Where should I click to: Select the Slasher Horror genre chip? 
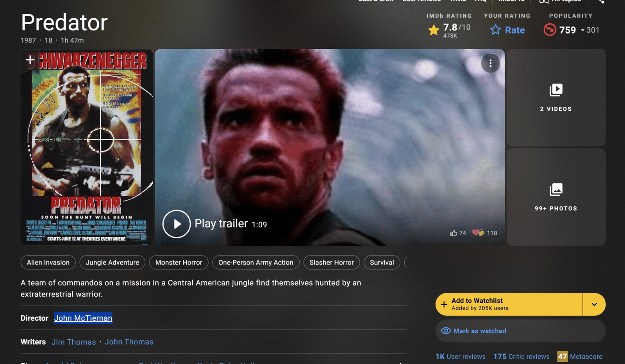331,263
